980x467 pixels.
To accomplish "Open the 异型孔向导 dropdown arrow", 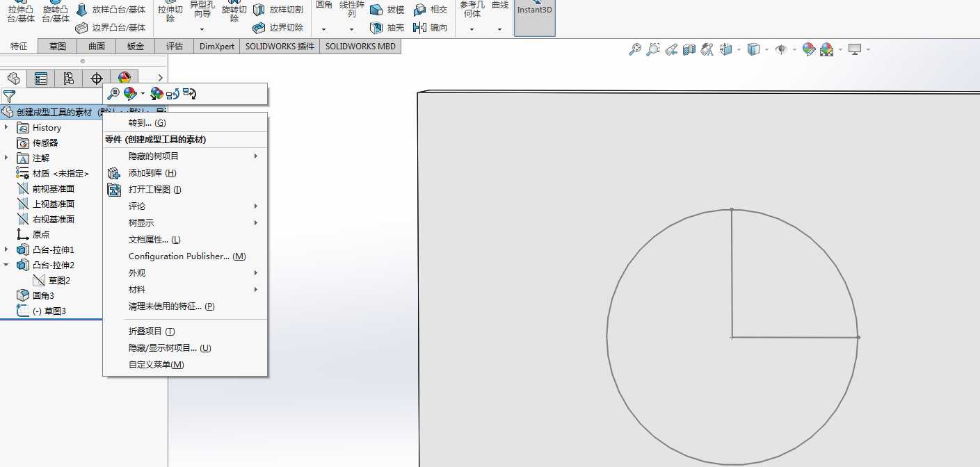I will click(x=202, y=30).
